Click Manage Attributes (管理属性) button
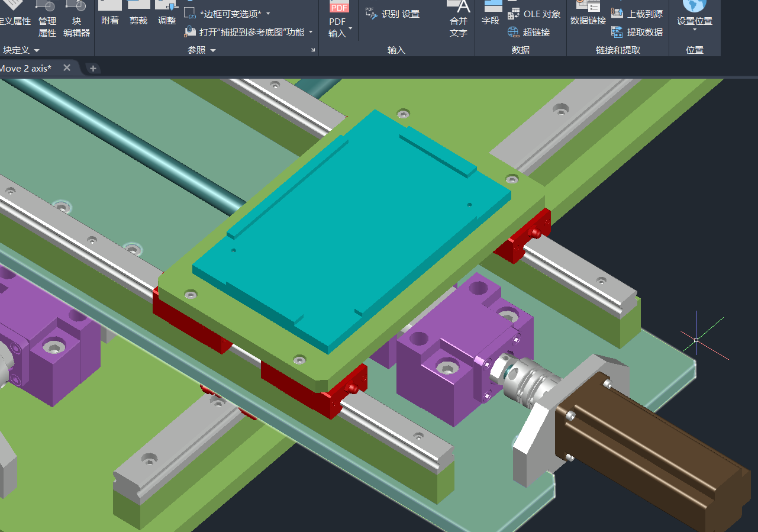The width and height of the screenshot is (758, 532). 47,20
